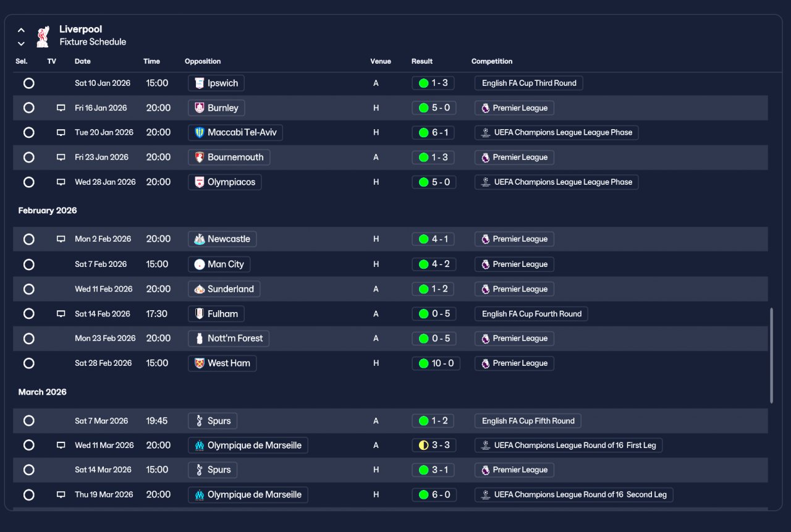Image resolution: width=791 pixels, height=532 pixels.
Task: Click the fixture list vertical scrollbar
Action: point(771,355)
